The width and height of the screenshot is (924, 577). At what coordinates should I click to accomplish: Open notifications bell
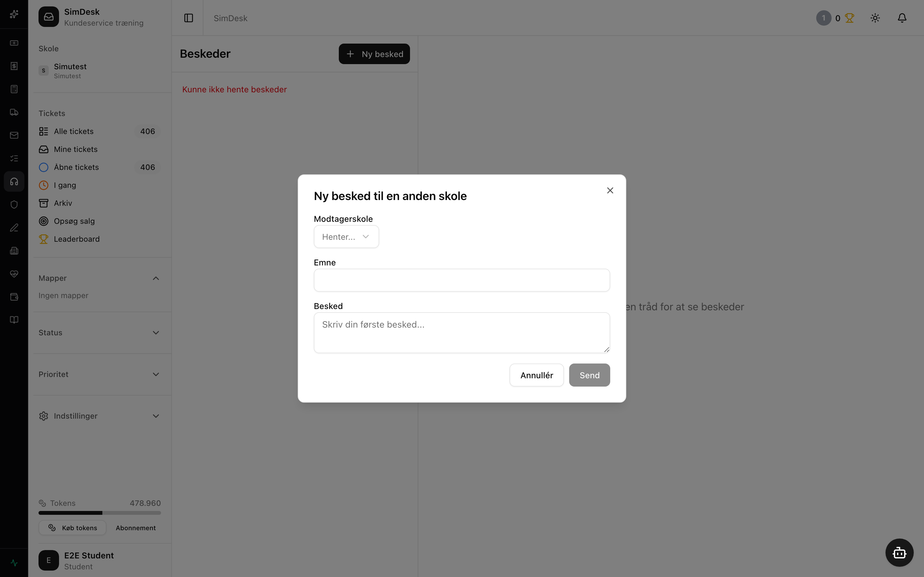[x=902, y=18]
